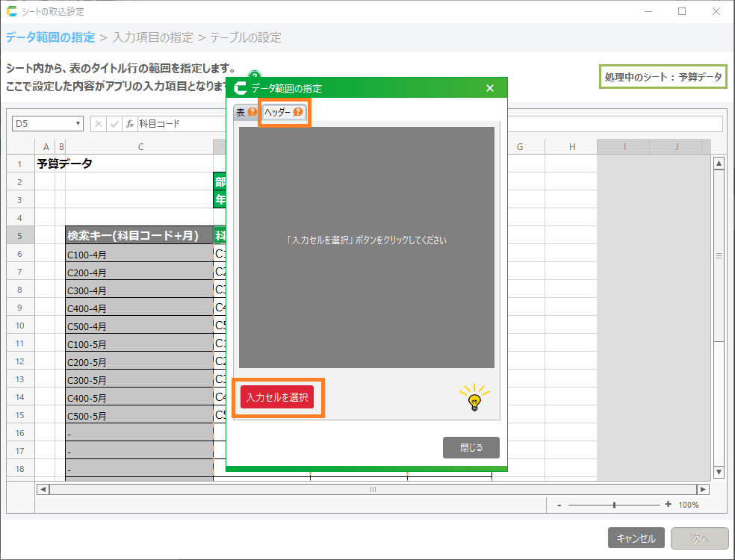This screenshot has width=735, height=560.
Task: Click the zoom out minus icon
Action: coord(559,505)
